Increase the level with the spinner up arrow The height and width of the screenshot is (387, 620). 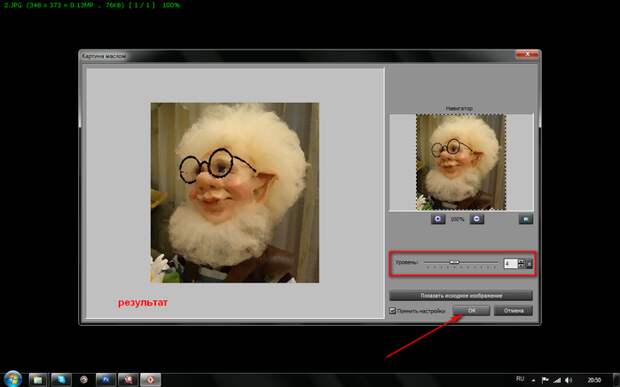pos(521,261)
